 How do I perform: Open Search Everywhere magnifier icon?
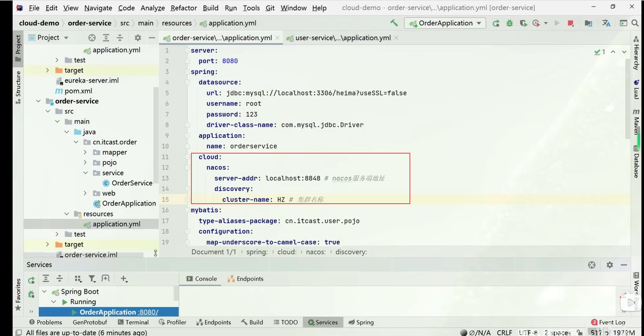point(635,23)
